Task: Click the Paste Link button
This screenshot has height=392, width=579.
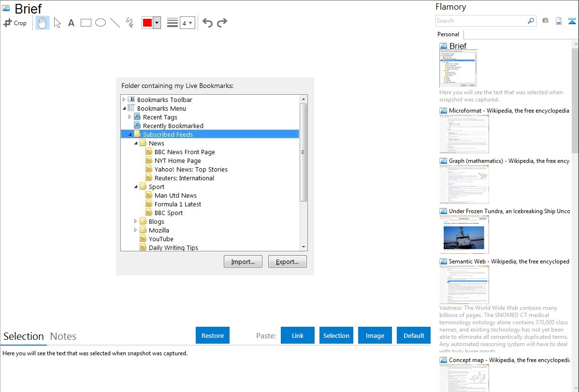Action: pos(298,335)
